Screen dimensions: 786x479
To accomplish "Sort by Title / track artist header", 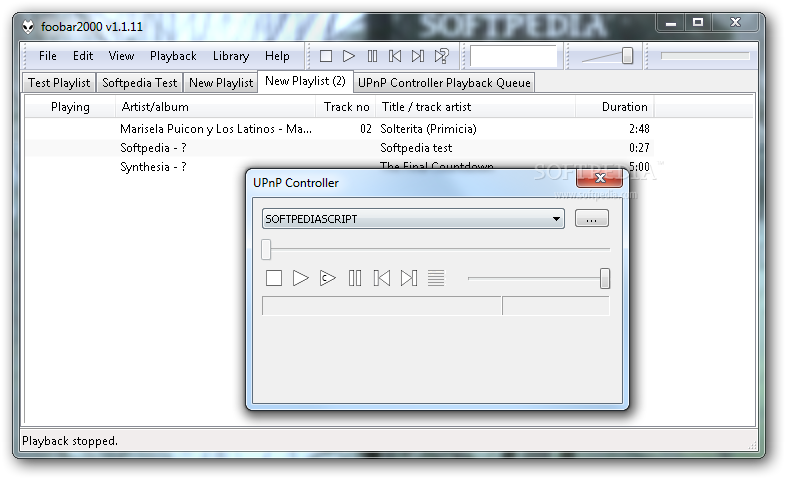I will [475, 107].
